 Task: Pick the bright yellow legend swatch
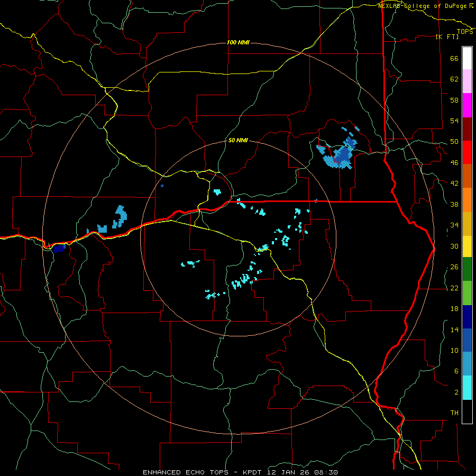[x=467, y=246]
